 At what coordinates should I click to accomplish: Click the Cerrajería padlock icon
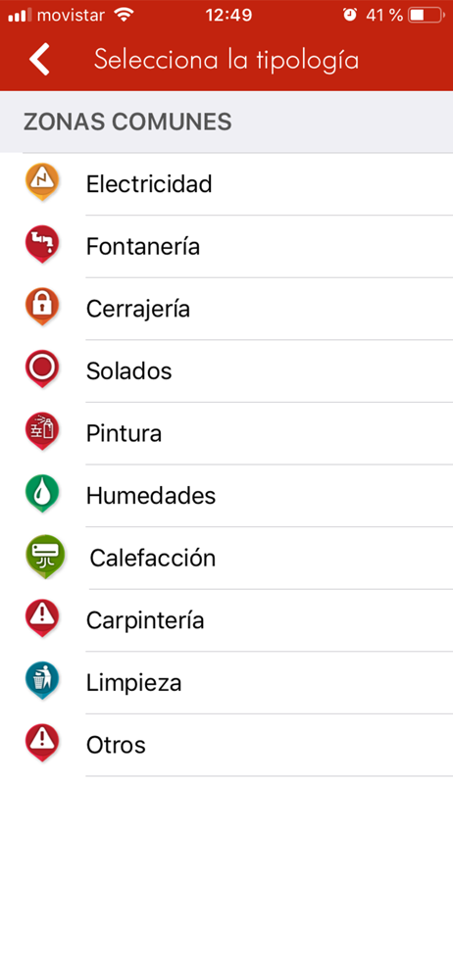42,307
